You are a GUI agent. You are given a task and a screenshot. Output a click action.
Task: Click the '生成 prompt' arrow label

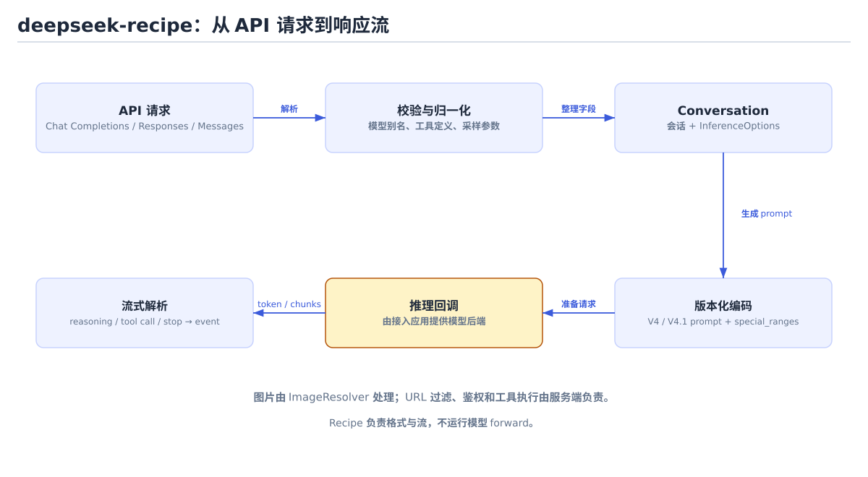click(767, 214)
